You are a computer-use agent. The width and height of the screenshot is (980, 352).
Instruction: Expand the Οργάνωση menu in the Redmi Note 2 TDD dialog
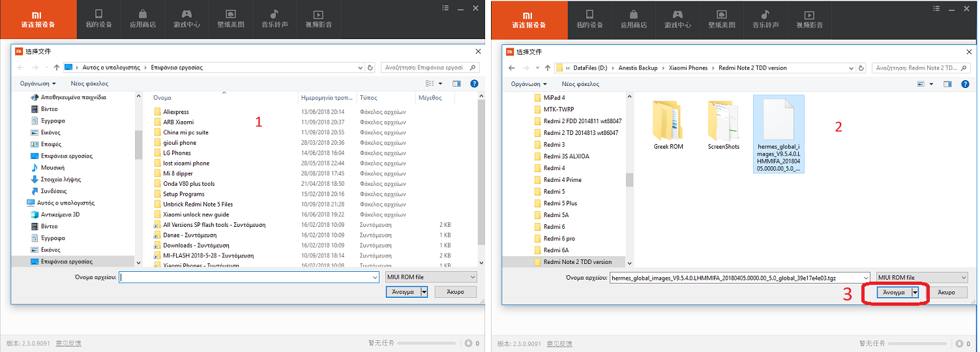(x=529, y=84)
